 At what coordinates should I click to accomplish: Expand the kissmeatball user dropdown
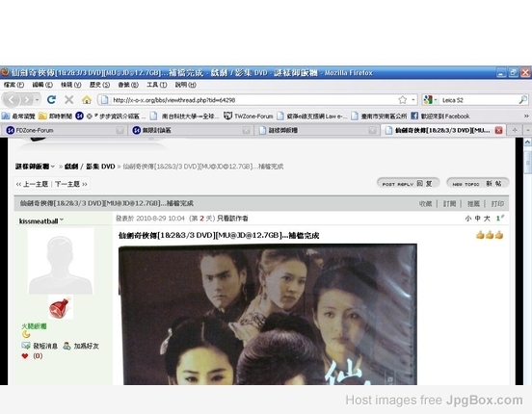[x=62, y=220]
